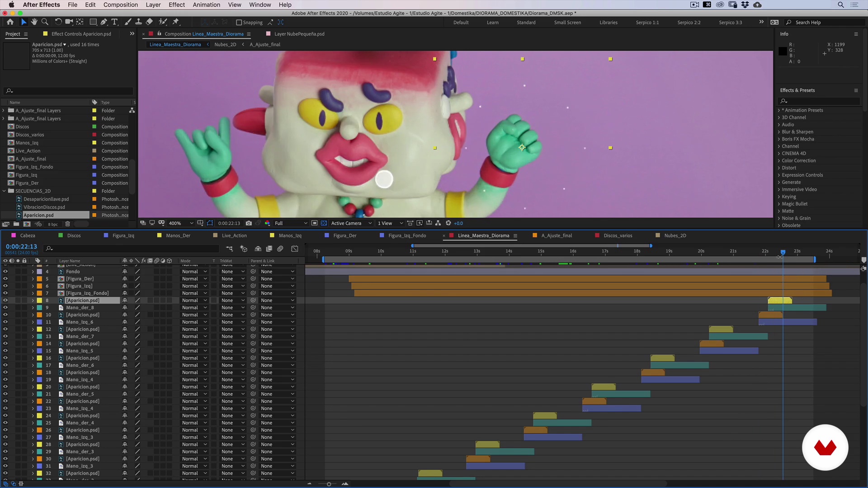Open the Effect menu
Viewport: 868px width, 488px height.
tap(177, 5)
